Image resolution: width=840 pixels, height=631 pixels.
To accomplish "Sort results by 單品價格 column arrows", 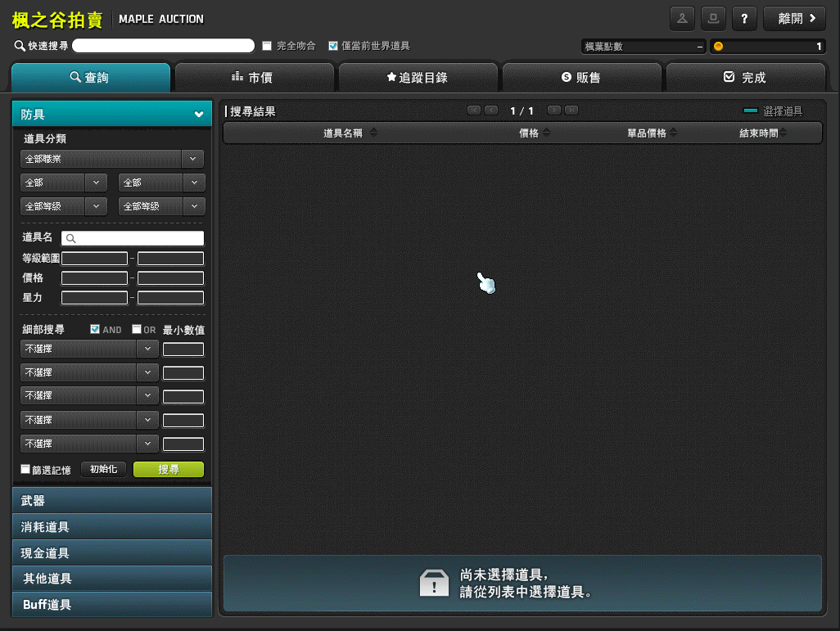I will (x=674, y=133).
